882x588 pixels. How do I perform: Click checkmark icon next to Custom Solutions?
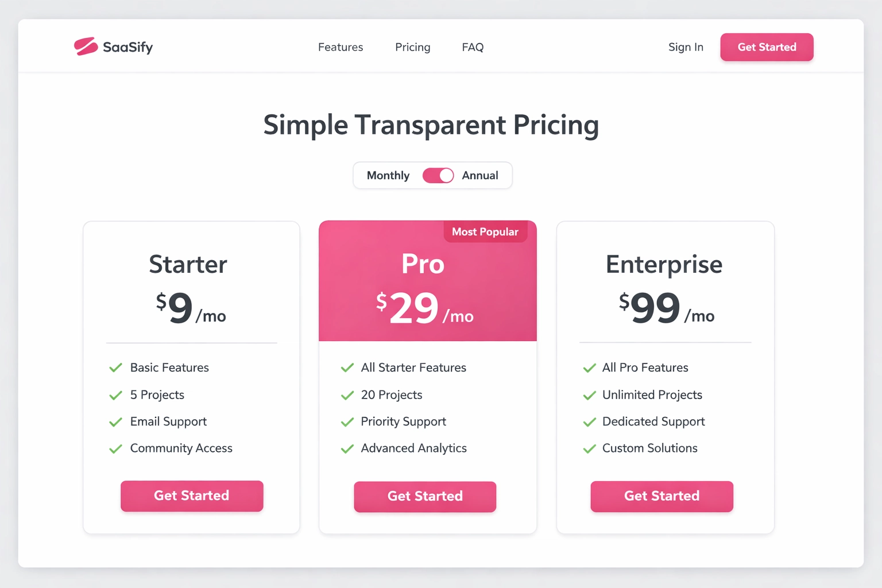590,448
